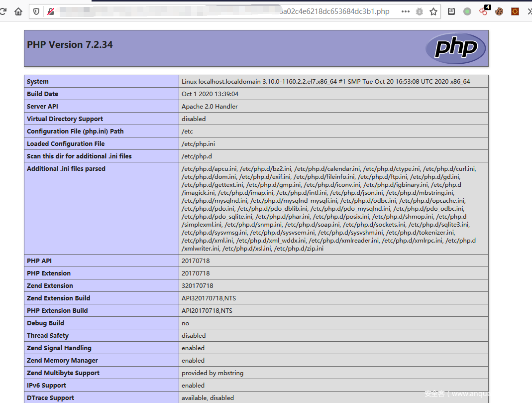Click the API20170718,NTS value

[x=207, y=311]
